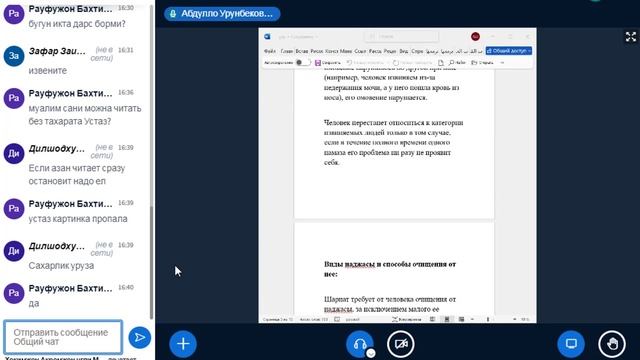Click page count indicator in Word status bar
640x360 pixels.
(278, 319)
